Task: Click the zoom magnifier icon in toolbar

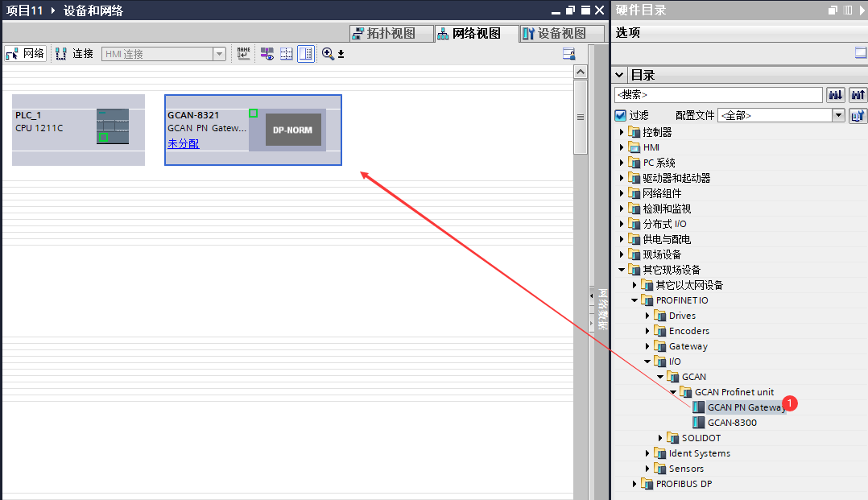Action: tap(328, 54)
